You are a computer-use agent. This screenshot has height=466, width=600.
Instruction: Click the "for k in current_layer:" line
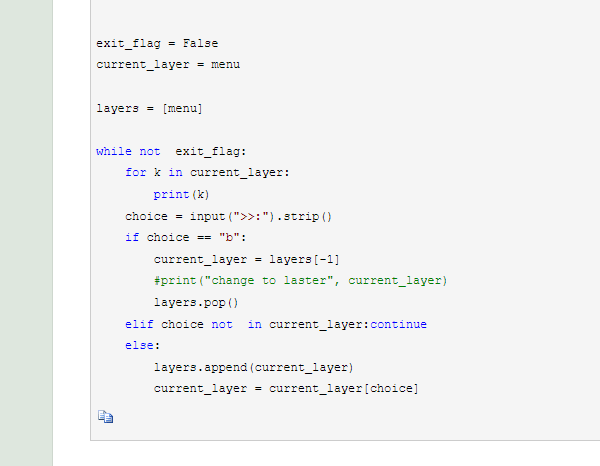coord(207,173)
